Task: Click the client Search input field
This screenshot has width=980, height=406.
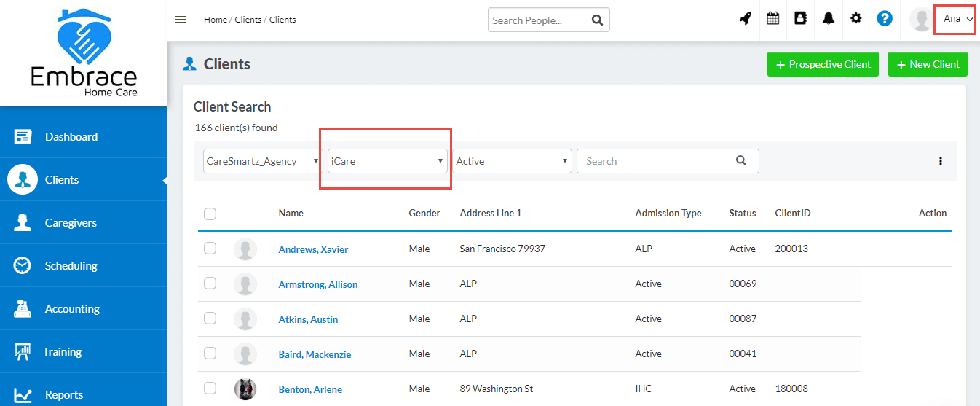Action: pos(655,161)
